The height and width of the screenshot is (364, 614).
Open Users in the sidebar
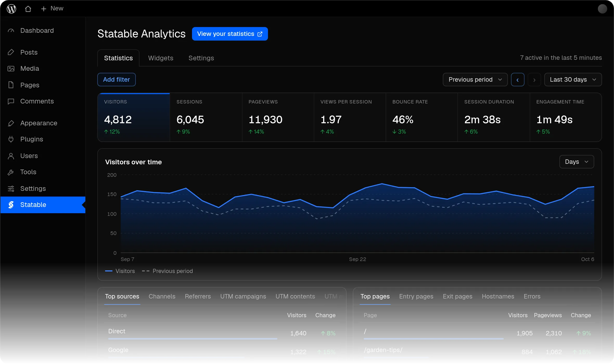[43, 156]
